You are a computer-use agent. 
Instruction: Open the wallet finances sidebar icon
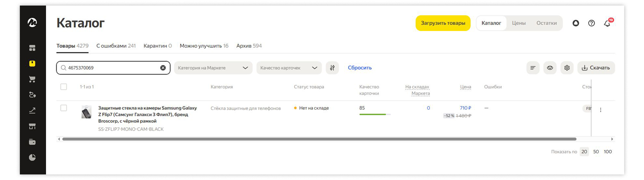point(32,142)
